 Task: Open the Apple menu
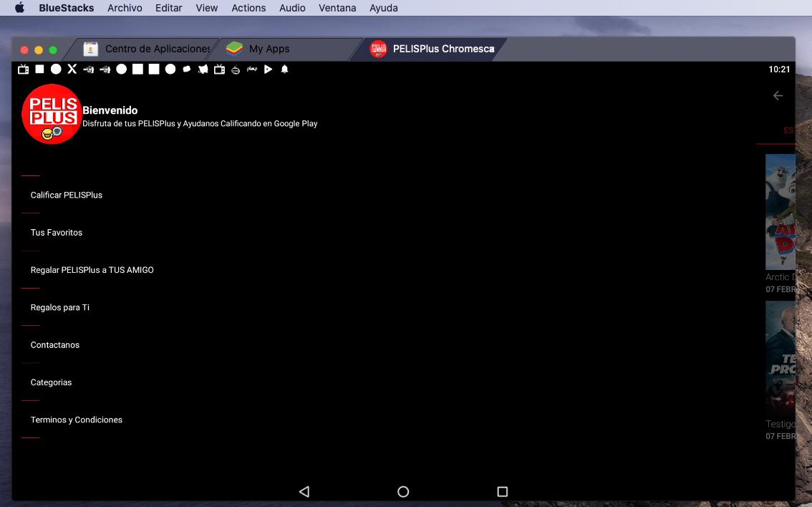[19, 8]
